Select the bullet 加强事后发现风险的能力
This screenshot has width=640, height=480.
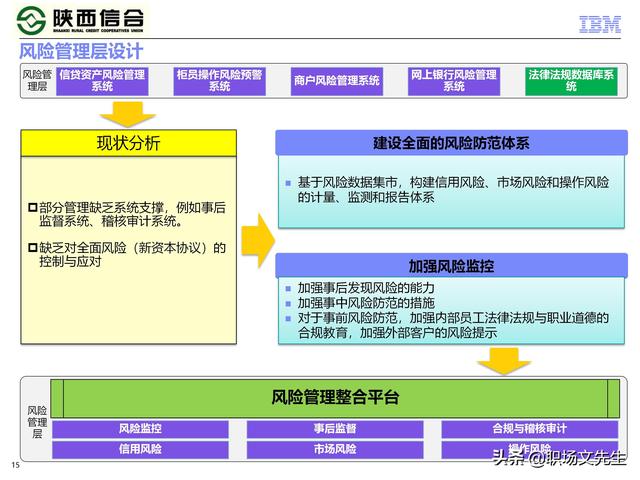click(x=366, y=288)
